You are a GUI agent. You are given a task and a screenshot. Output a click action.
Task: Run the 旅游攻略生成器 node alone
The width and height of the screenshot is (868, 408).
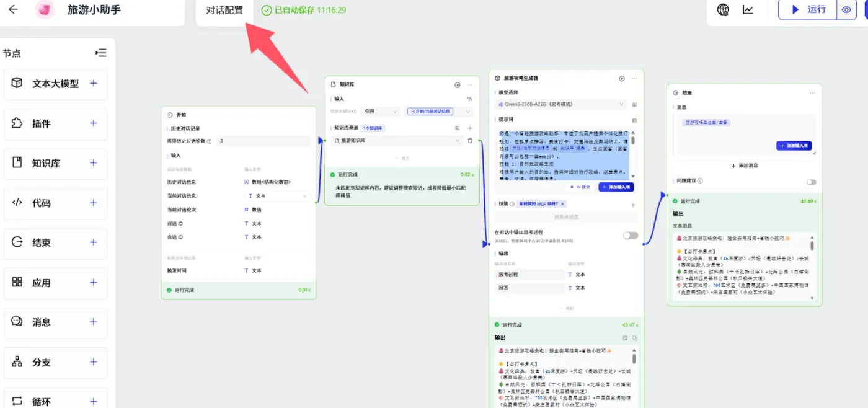click(622, 79)
